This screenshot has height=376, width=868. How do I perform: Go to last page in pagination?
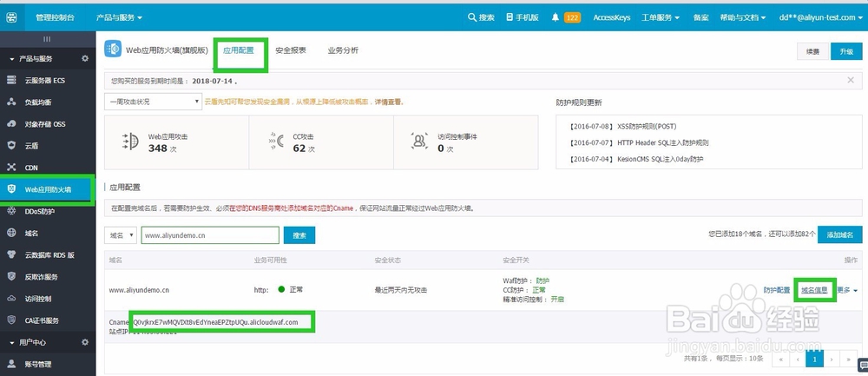(848, 359)
